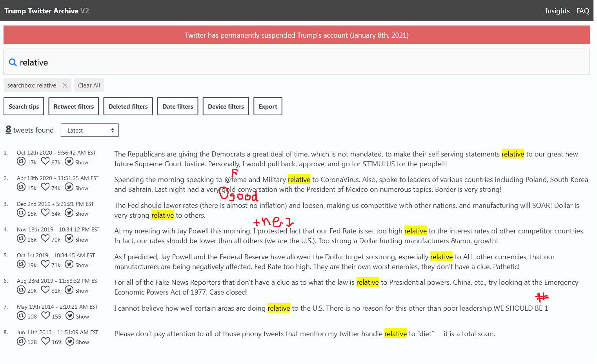Show link on Oct 1st 2019 tweet

(x=82, y=265)
